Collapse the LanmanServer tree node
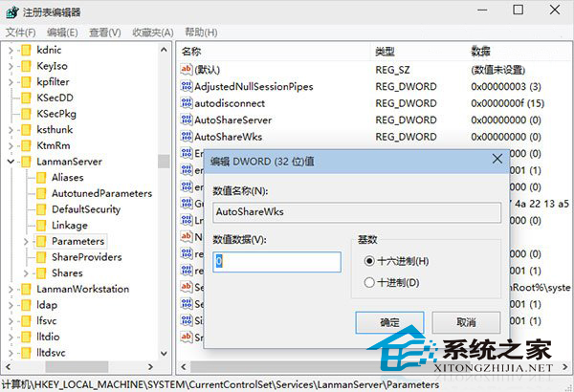Image resolution: width=574 pixels, height=392 pixels. pyautogui.click(x=11, y=162)
